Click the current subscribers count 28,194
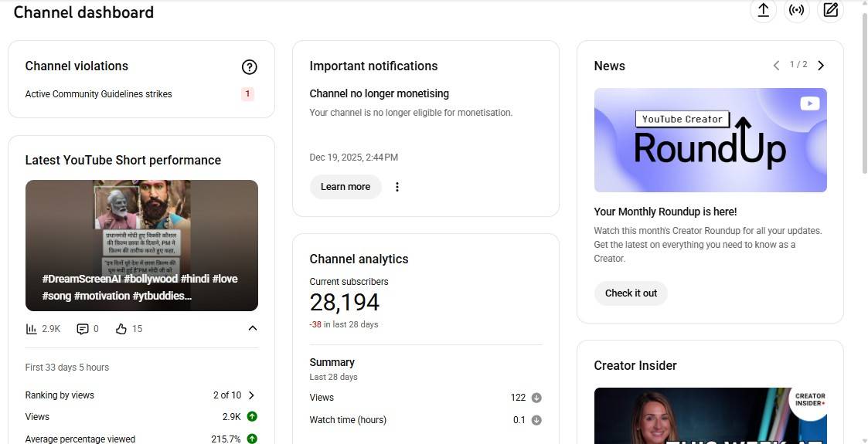This screenshot has height=444, width=868. pos(345,302)
